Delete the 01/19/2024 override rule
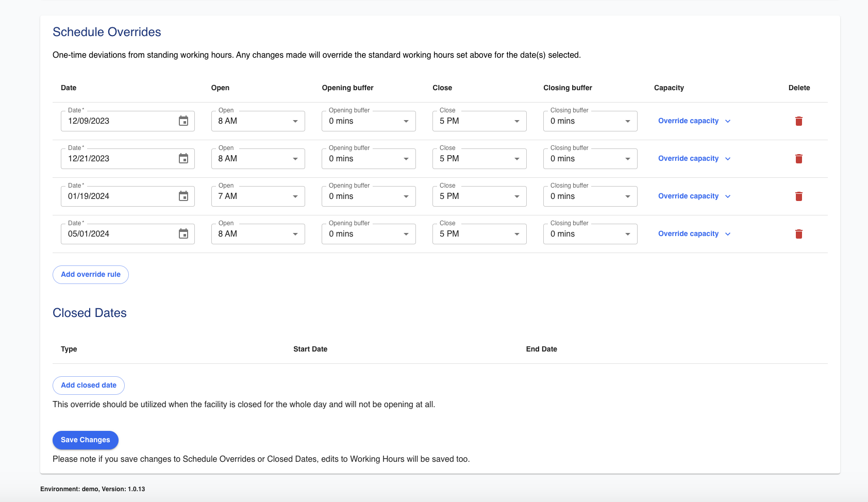 click(798, 196)
